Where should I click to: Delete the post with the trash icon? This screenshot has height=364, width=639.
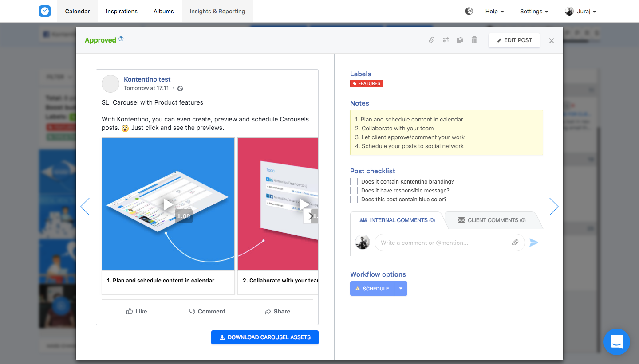474,40
